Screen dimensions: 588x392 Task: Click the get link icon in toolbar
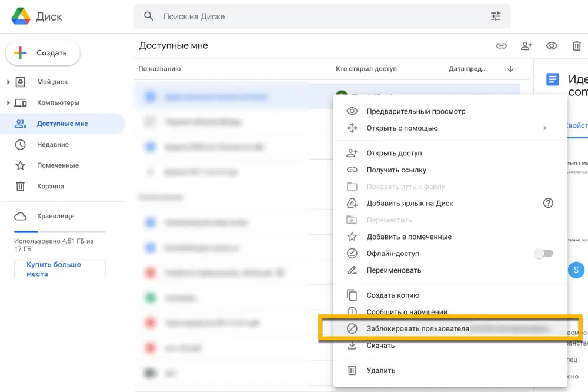tap(501, 46)
